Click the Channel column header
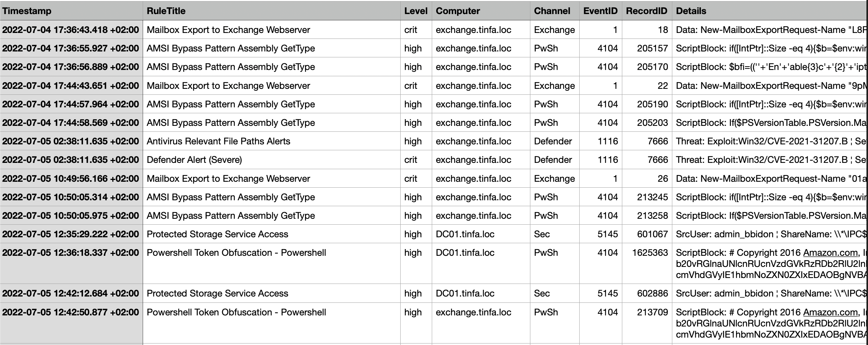Image resolution: width=868 pixels, height=345 pixels. click(x=552, y=11)
